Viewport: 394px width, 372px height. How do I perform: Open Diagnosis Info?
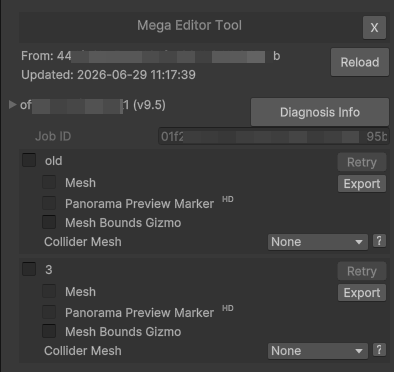[x=320, y=112]
